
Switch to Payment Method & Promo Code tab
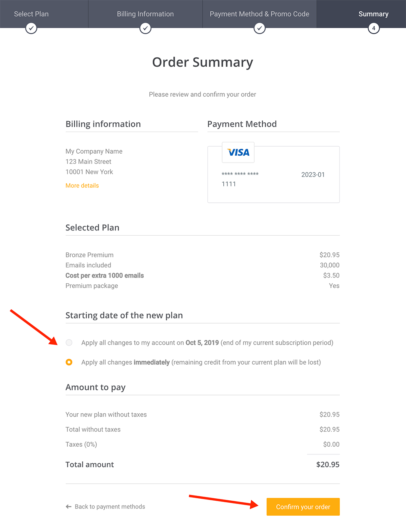tap(259, 14)
